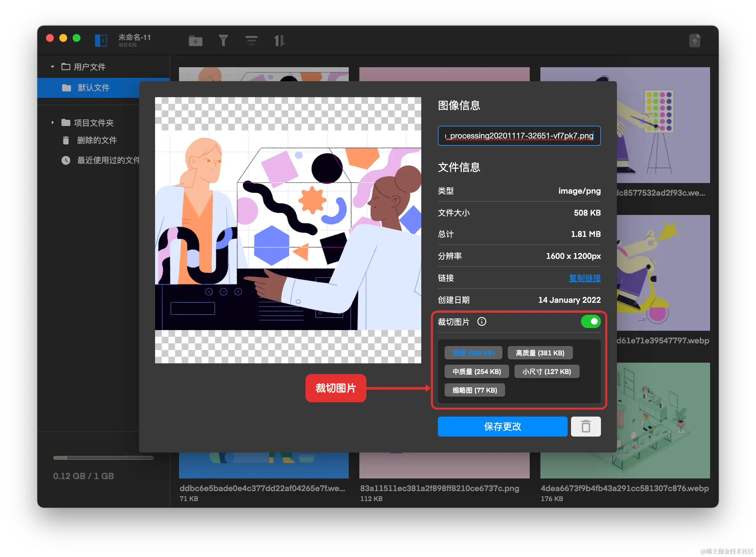Select 默认文件 folder in sidebar
Image resolution: width=756 pixels, height=557 pixels.
(x=94, y=88)
